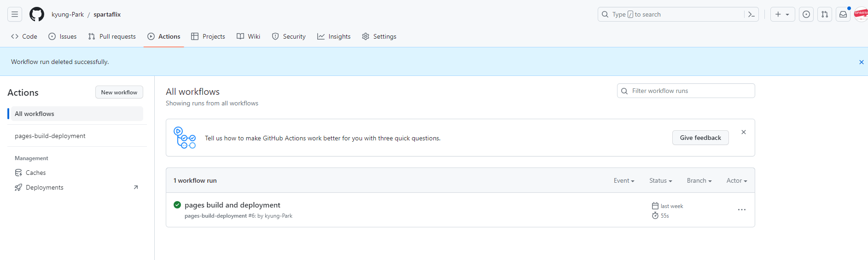Open the issues icon in header

tap(806, 14)
